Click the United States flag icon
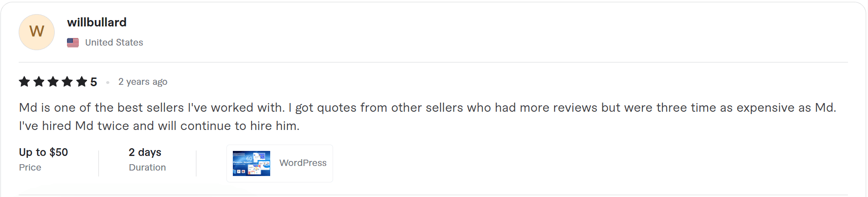The width and height of the screenshot is (868, 197). tap(73, 42)
